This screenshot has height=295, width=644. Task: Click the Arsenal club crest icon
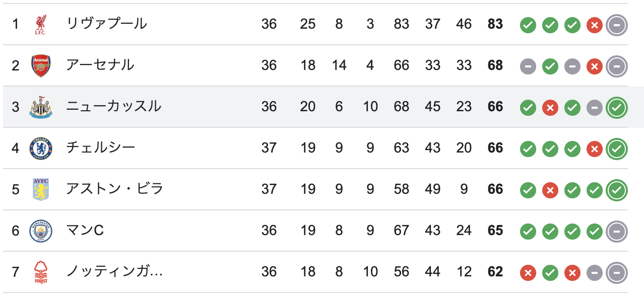coord(41,65)
